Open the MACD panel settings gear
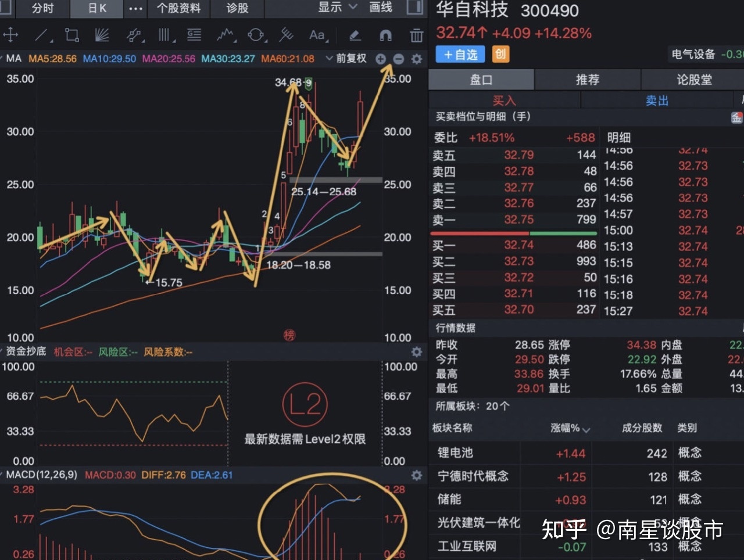Screen dimensions: 744x560 (x=416, y=475)
